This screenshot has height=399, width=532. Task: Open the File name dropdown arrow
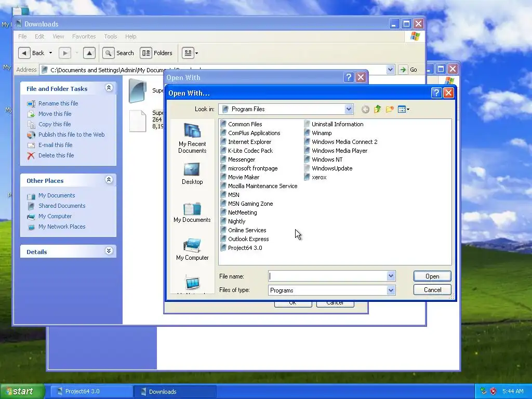[391, 276]
